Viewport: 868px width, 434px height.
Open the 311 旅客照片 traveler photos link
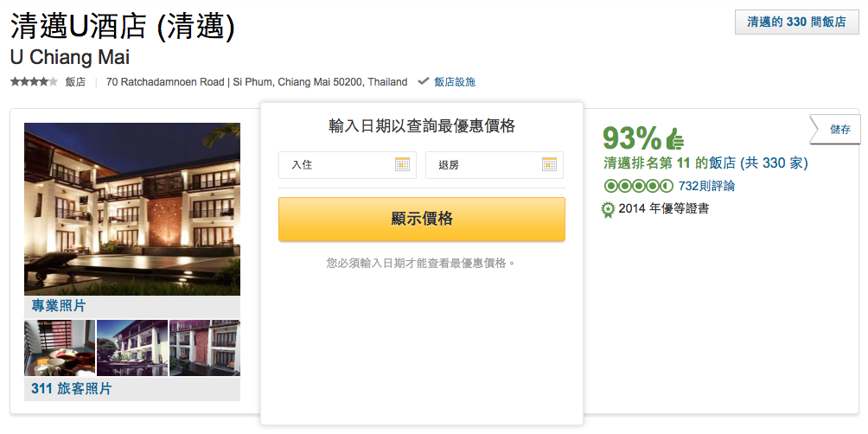point(72,388)
